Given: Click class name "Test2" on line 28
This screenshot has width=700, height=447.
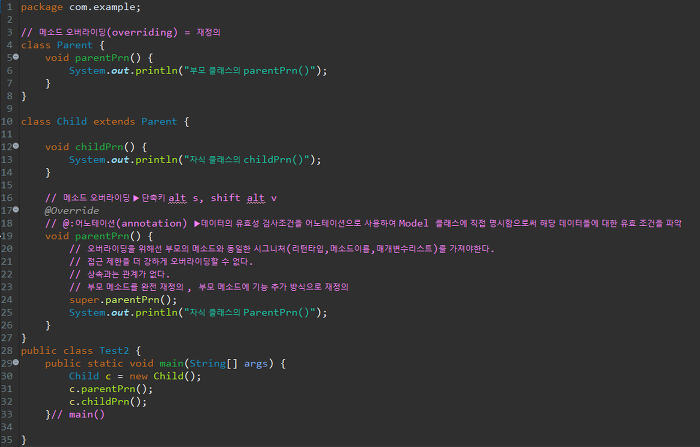Looking at the screenshot, I should 114,351.
